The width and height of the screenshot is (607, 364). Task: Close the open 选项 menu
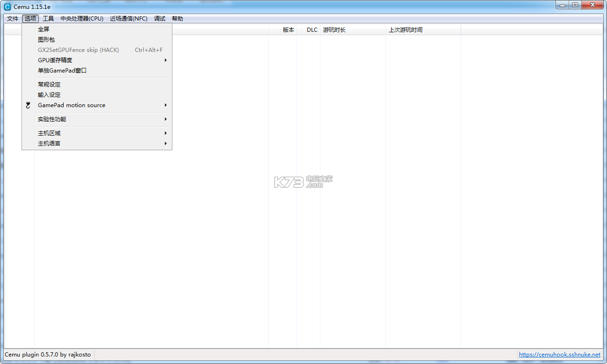30,19
